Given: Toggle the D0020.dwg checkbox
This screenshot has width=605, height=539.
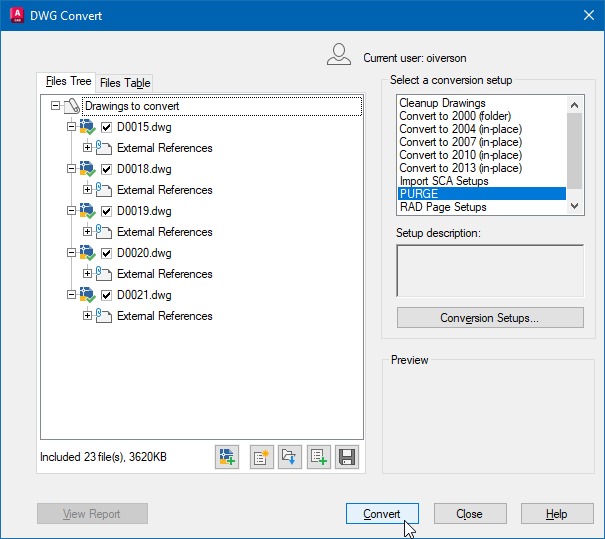Looking at the screenshot, I should click(x=108, y=253).
